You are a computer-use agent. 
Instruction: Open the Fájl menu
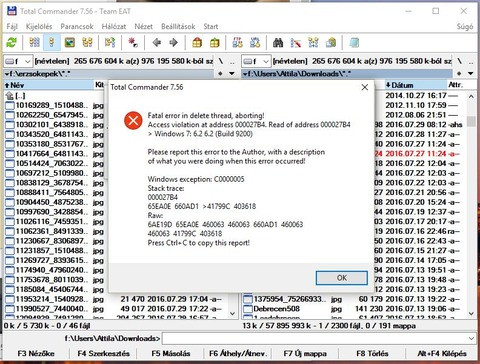[x=12, y=26]
